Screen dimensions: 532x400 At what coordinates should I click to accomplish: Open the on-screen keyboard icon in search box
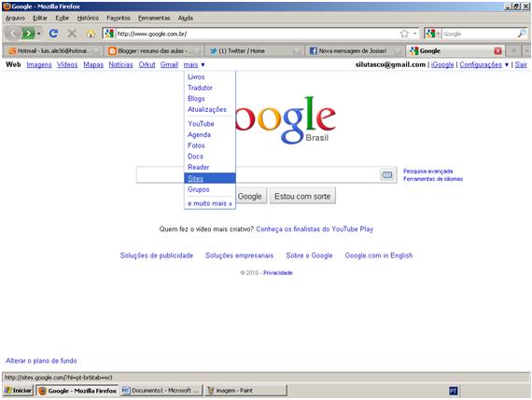pos(386,174)
